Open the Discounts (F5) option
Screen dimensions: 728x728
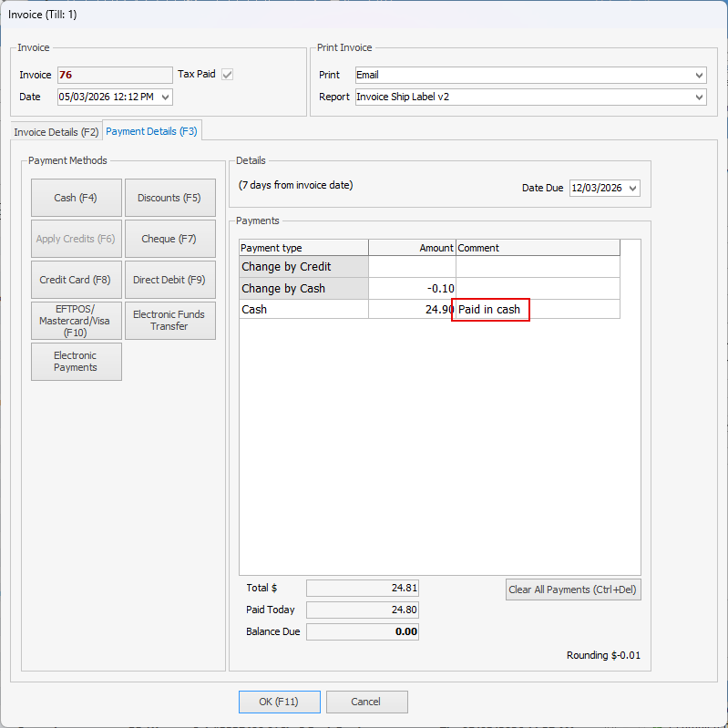coord(170,198)
